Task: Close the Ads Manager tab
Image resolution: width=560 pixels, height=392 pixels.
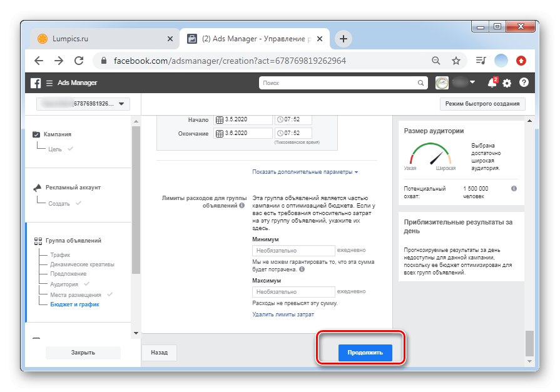Action: pyautogui.click(x=320, y=39)
